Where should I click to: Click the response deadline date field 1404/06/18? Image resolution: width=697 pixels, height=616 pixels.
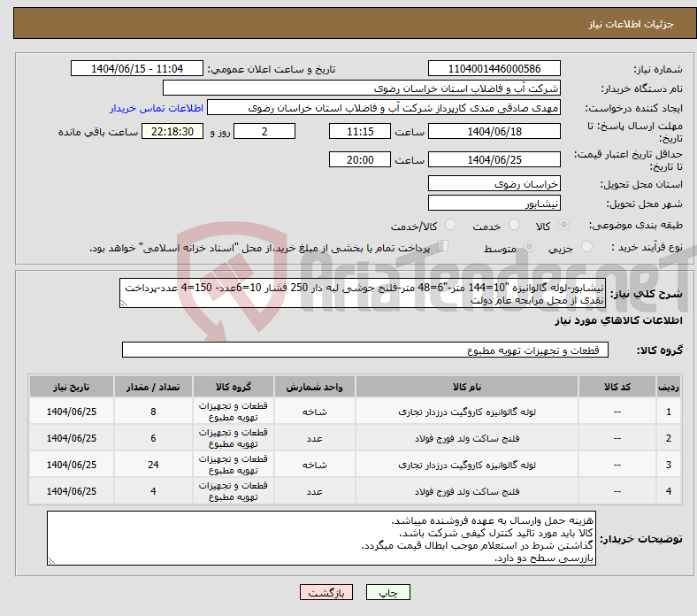(494, 132)
